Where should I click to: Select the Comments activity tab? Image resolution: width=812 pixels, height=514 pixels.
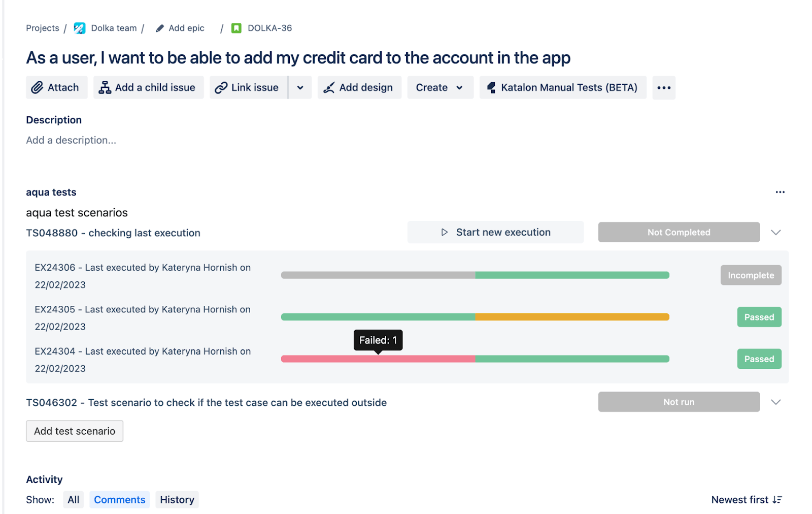(120, 500)
